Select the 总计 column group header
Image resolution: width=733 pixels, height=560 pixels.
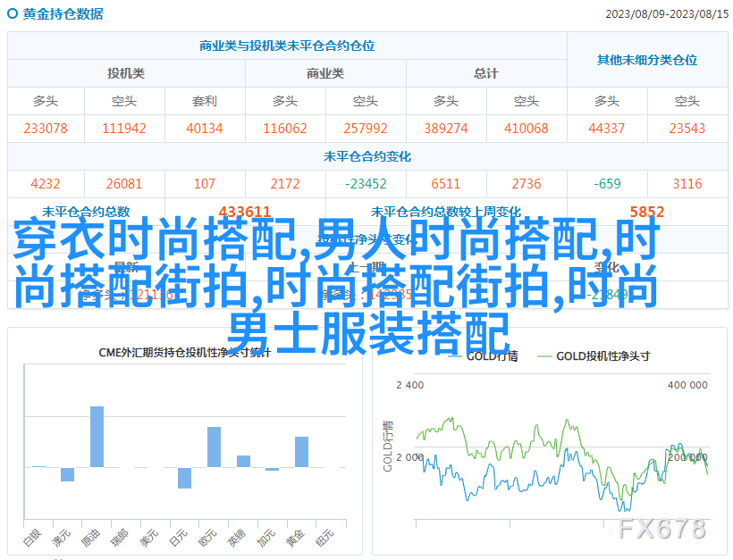pos(486,73)
